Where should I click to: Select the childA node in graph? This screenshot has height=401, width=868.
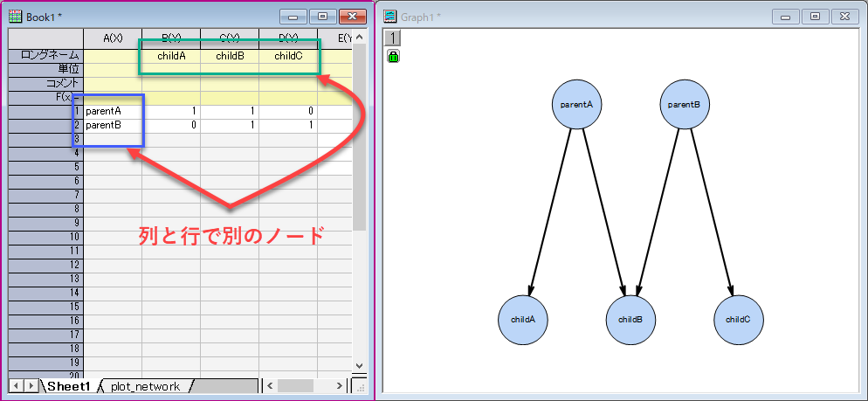(x=522, y=319)
